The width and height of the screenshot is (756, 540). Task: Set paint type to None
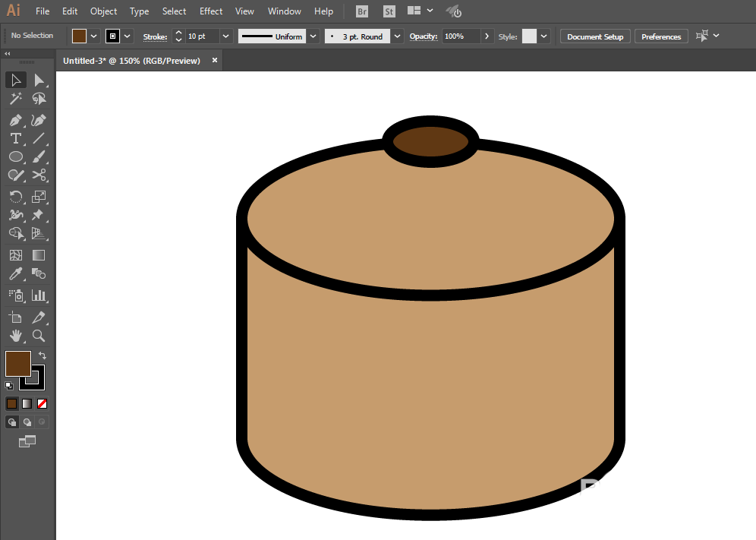point(42,403)
